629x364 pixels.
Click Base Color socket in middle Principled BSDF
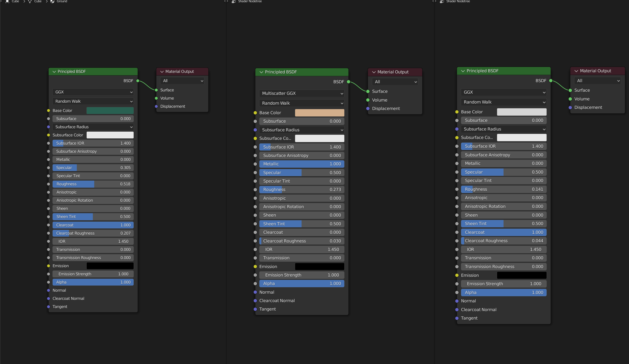[255, 113]
